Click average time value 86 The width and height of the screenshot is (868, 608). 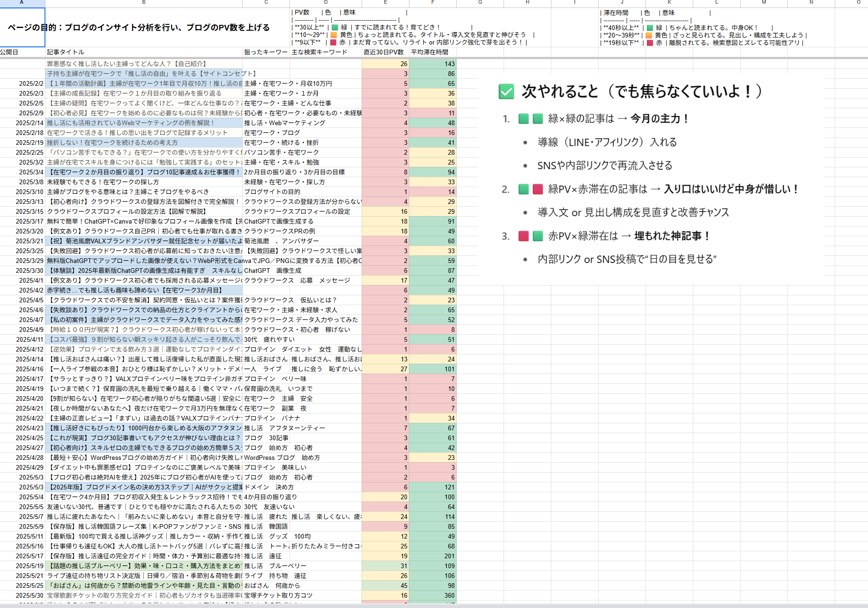(433, 74)
